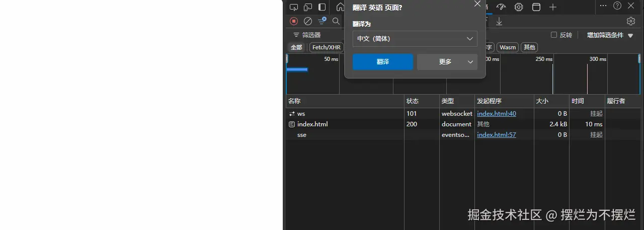
Task: Open the index.html:40 initiator link
Action: pyautogui.click(x=497, y=114)
